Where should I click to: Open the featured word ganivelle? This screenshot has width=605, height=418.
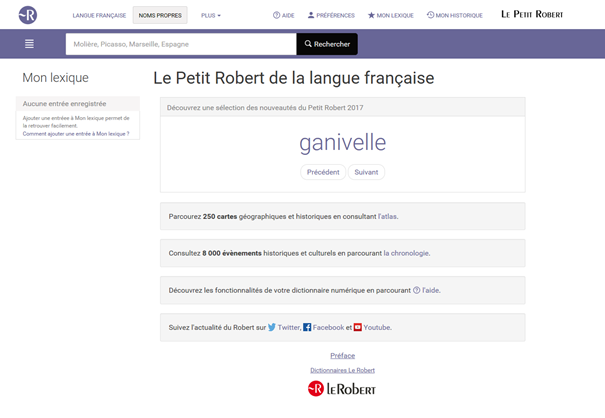point(343,142)
